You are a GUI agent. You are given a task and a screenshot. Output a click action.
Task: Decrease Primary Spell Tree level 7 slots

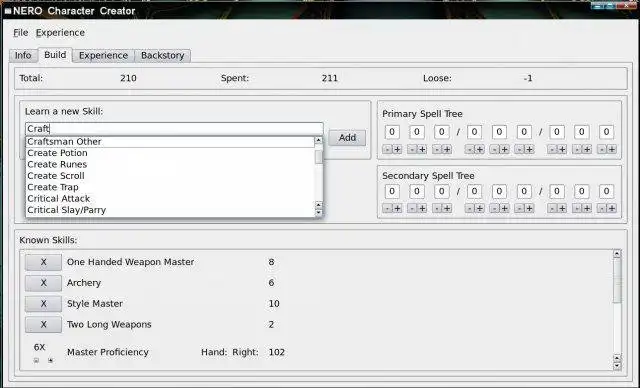552,150
